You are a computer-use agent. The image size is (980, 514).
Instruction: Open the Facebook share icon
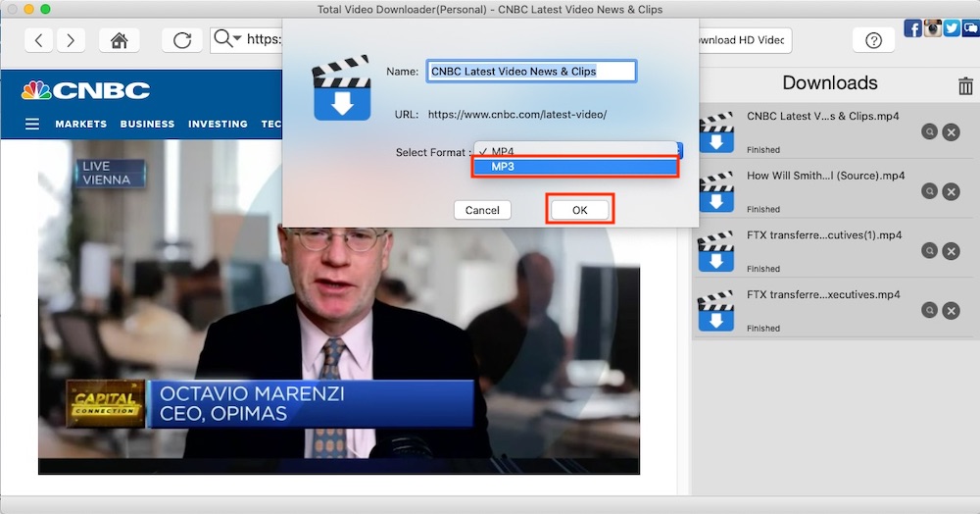(x=912, y=28)
